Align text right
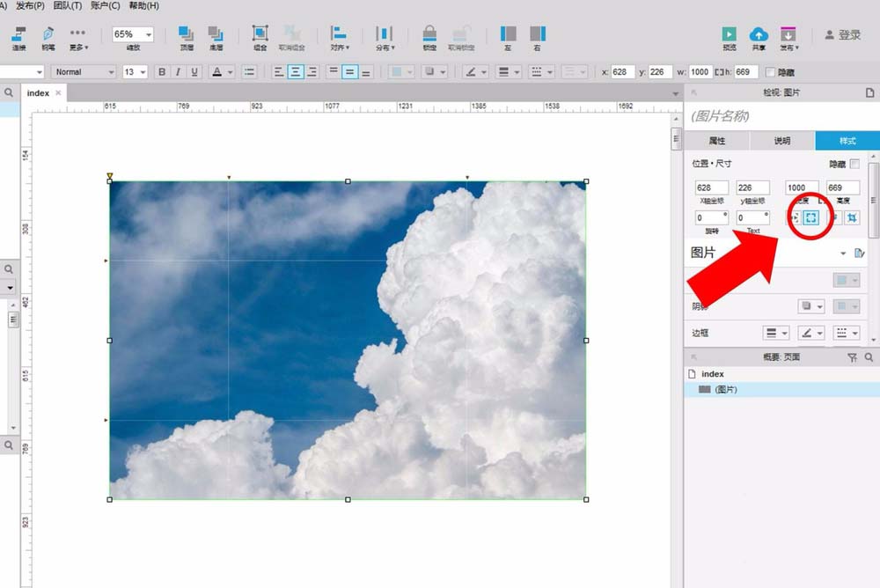Viewport: 880px width, 588px height. click(x=312, y=72)
